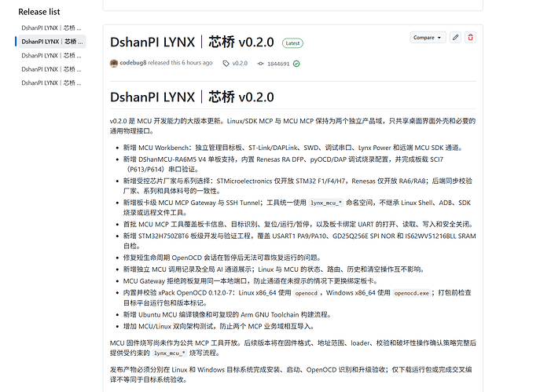Click the bullet starting 'MCU Gateway 拒绝'
Viewport: 540px width, 392px height.
[251, 281]
